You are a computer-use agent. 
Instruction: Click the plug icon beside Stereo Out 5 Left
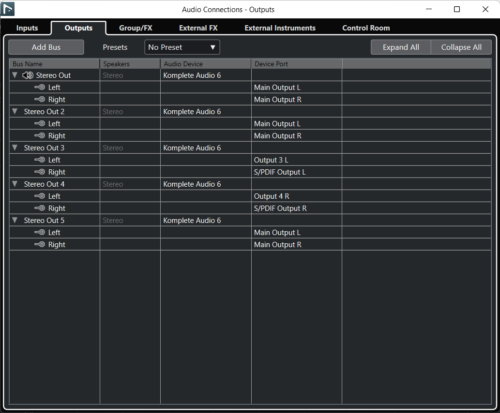click(40, 232)
